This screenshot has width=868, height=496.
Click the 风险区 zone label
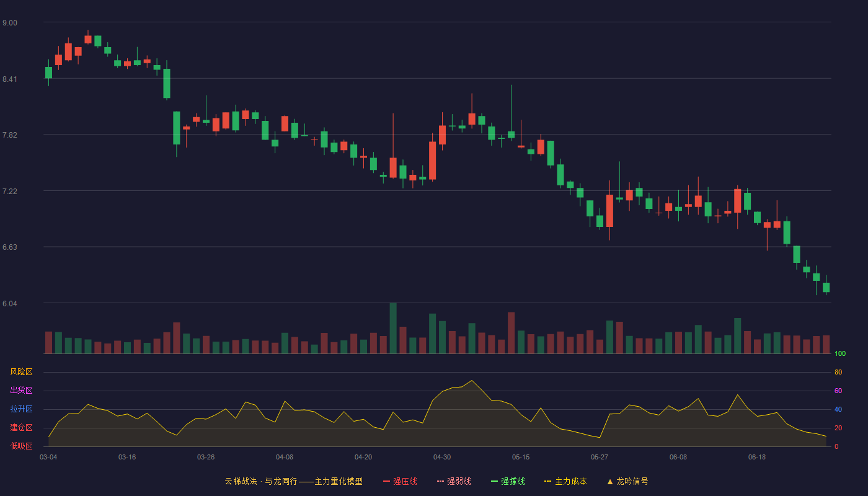click(21, 372)
